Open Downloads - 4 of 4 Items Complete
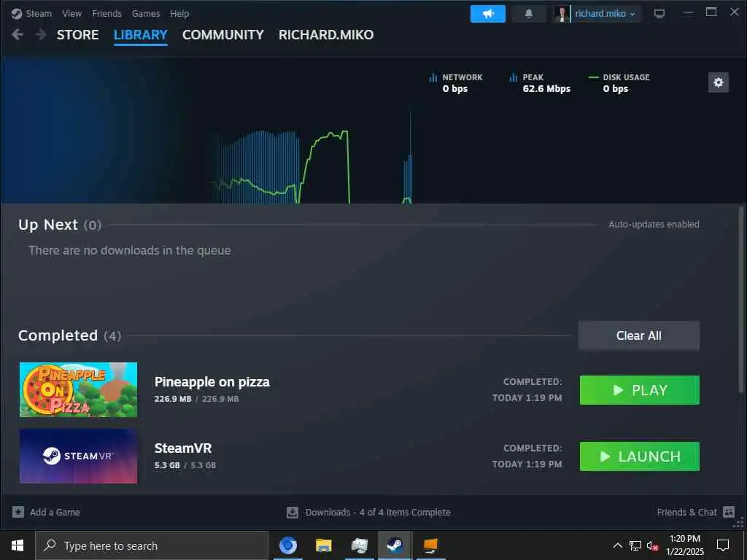This screenshot has width=747, height=560. [378, 513]
